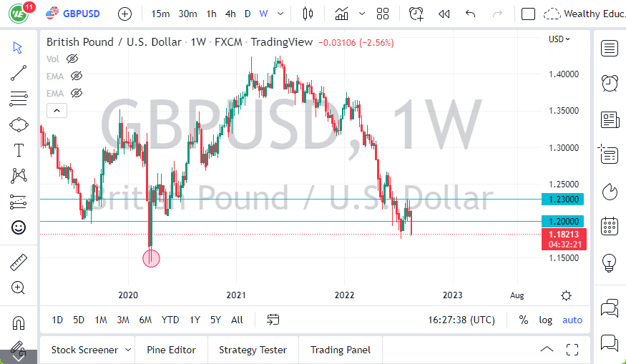Select the trend line drawing tool
Screen dimensions: 626x364
click(x=19, y=72)
